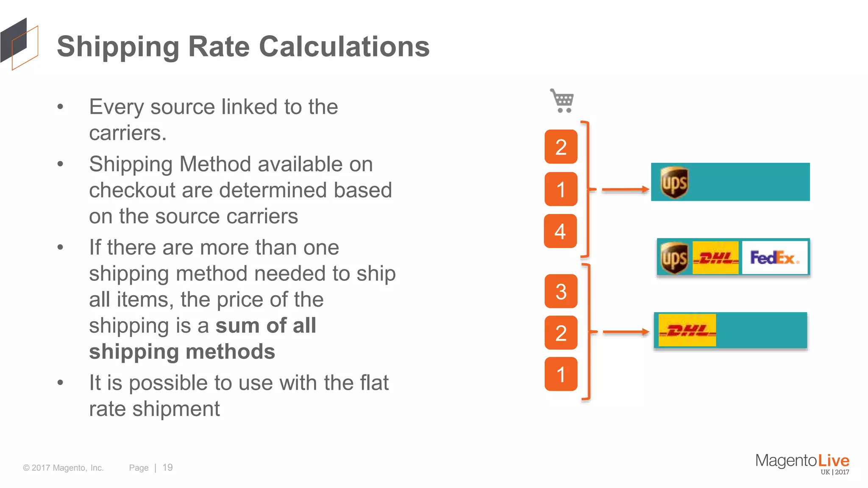This screenshot has height=488, width=868.
Task: Click the UPS logo in top teal bar
Action: click(x=674, y=183)
